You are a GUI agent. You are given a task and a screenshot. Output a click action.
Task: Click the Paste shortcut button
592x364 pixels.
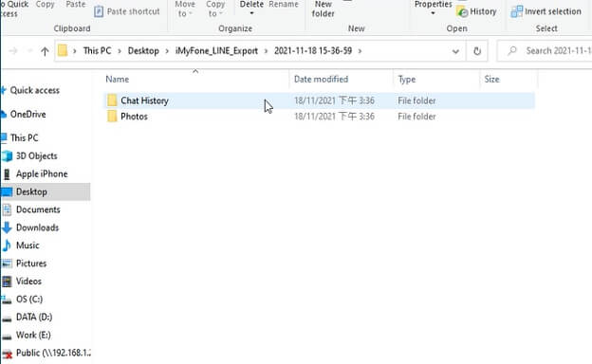127,11
